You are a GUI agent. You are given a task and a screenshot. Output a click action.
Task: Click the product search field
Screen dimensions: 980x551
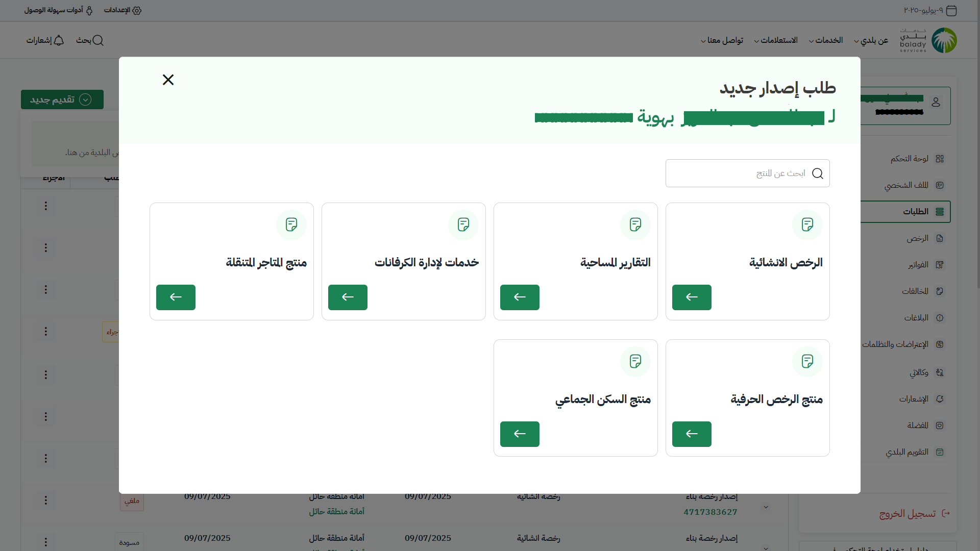click(735, 173)
